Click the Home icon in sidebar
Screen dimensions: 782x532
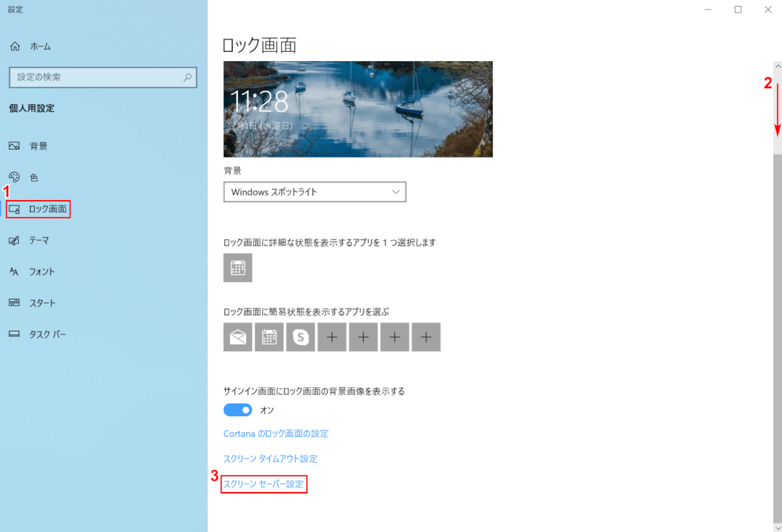pyautogui.click(x=15, y=47)
